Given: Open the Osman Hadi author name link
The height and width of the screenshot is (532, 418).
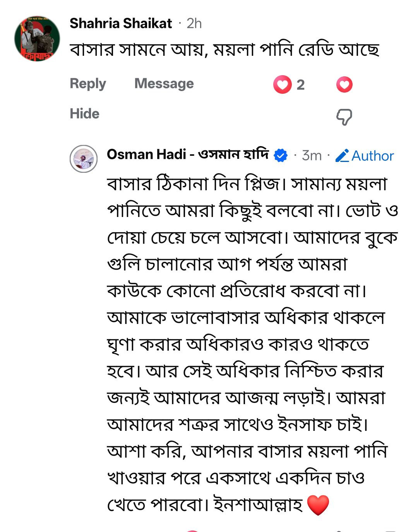Looking at the screenshot, I should pos(188,155).
